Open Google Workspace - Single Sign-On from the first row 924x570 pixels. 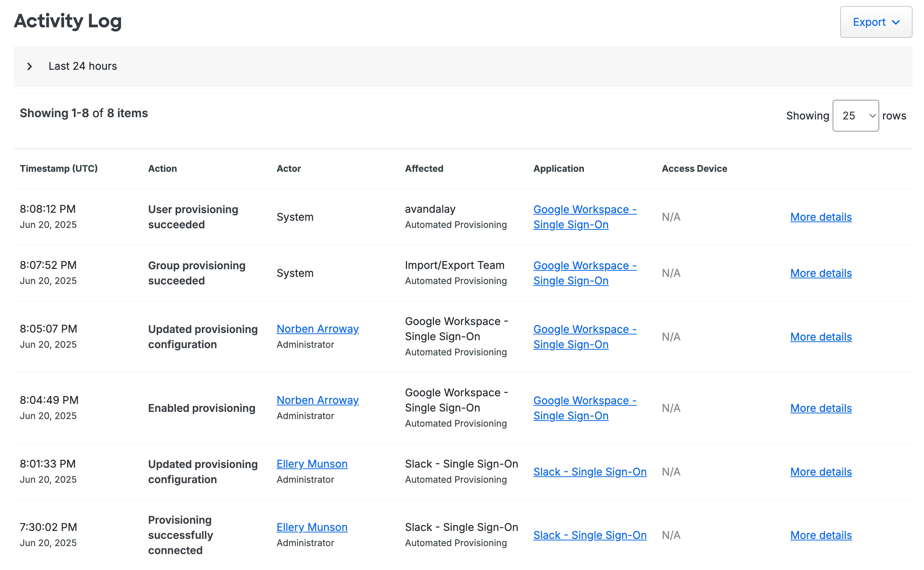[x=585, y=217]
